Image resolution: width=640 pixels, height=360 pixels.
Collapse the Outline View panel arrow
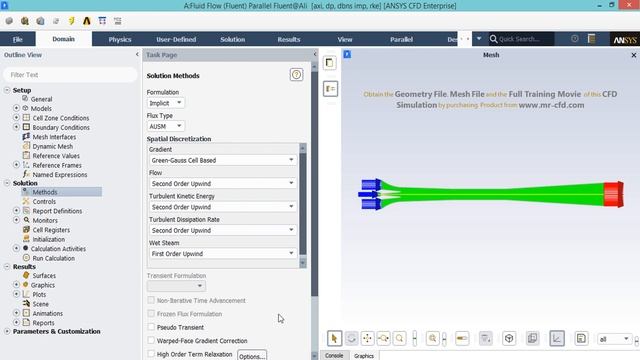(137, 54)
